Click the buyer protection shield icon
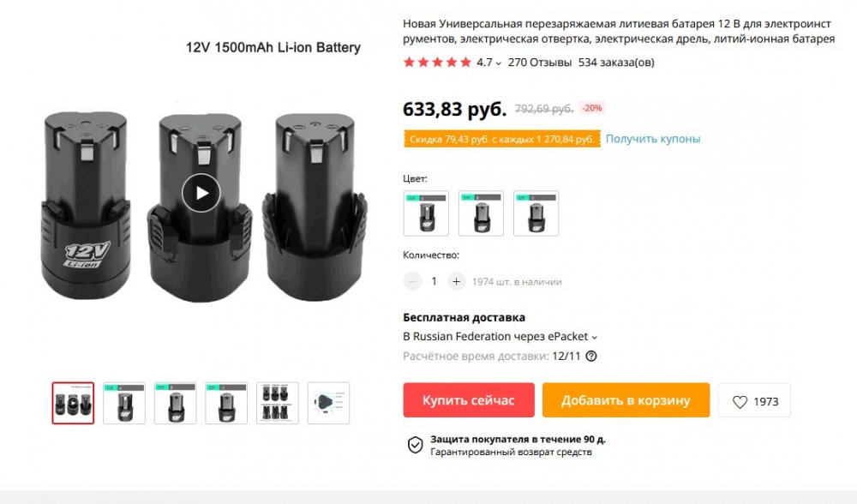This screenshot has height=504, width=857. click(415, 445)
